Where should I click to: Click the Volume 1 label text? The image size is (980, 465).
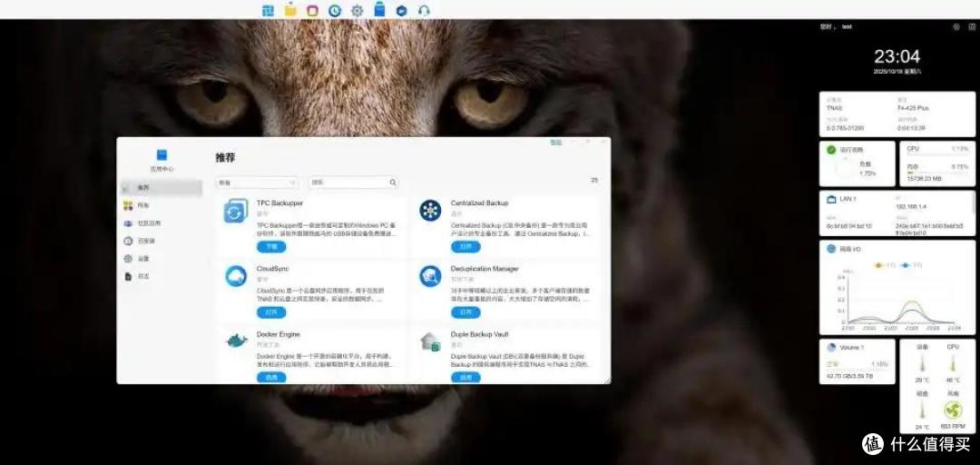pos(851,347)
